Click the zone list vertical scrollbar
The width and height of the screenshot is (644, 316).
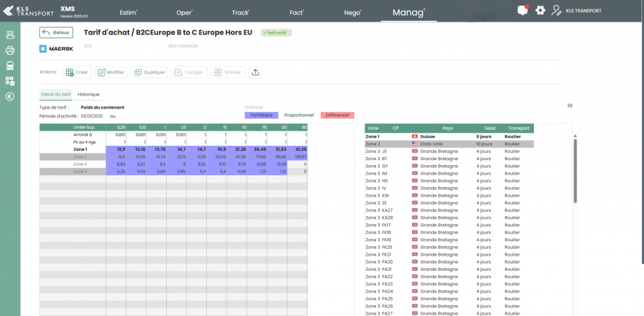coord(575,170)
